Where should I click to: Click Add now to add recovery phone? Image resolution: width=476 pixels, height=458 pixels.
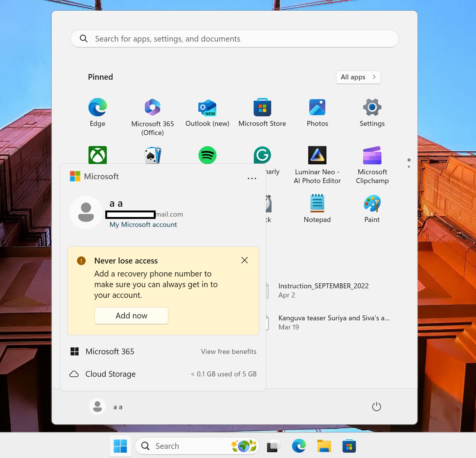point(131,315)
